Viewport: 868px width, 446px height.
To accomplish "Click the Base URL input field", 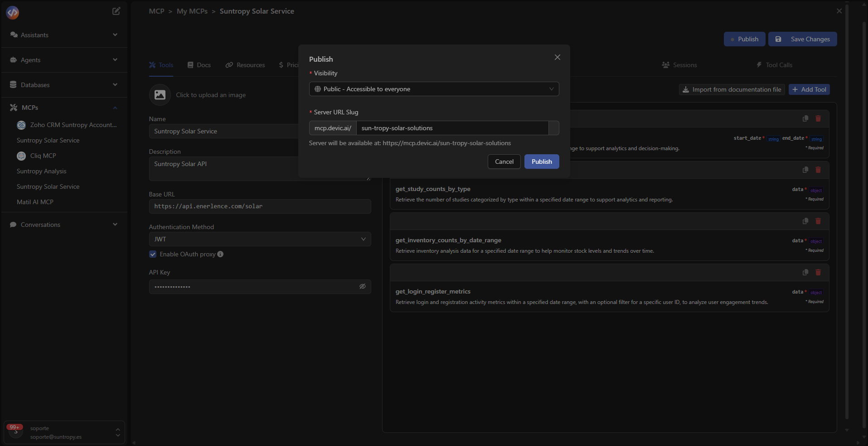I will coord(260,206).
